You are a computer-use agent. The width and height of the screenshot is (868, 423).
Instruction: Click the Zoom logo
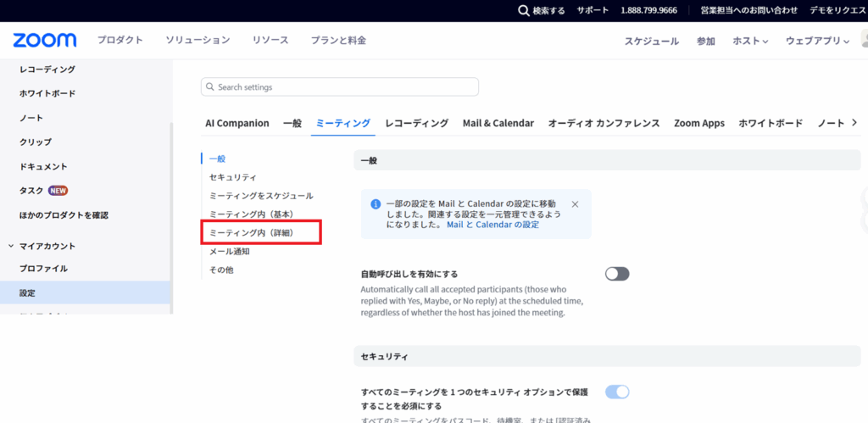click(x=45, y=41)
